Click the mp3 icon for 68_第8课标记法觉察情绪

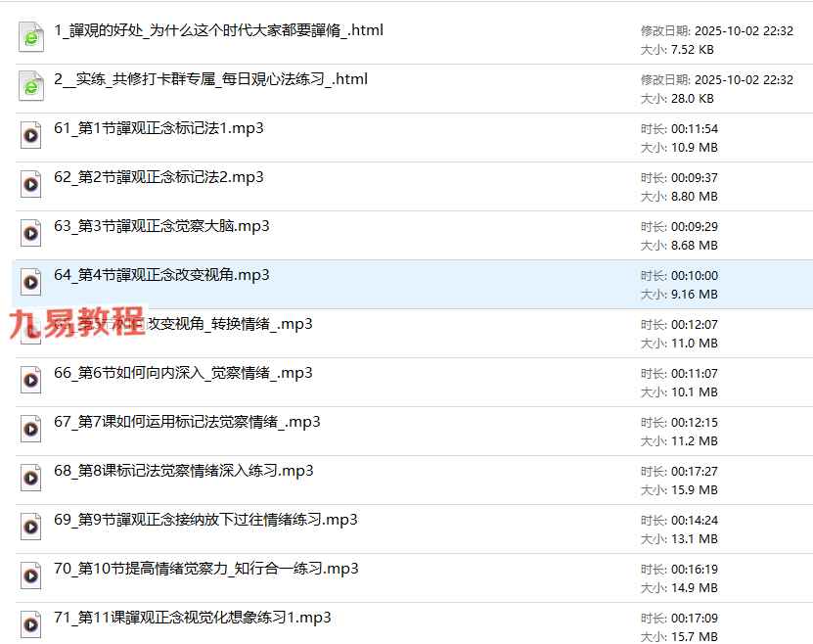[x=31, y=479]
